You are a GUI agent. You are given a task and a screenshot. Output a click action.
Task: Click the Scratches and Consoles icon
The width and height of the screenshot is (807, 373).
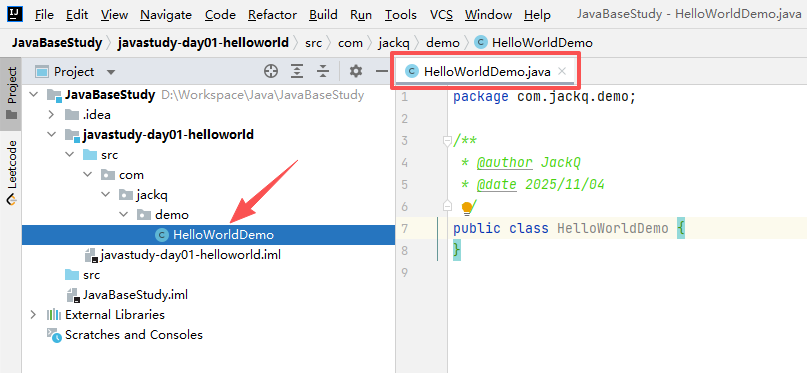[x=54, y=334]
